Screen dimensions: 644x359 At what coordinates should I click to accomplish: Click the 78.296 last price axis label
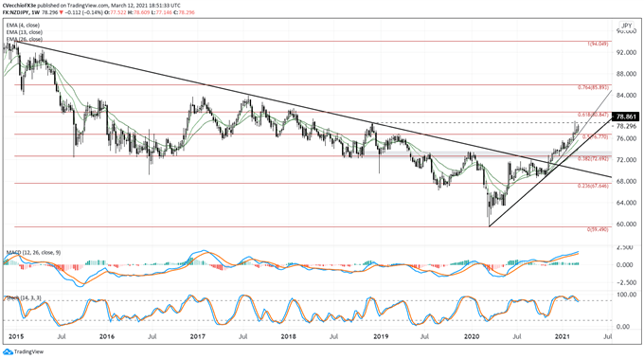(625, 126)
